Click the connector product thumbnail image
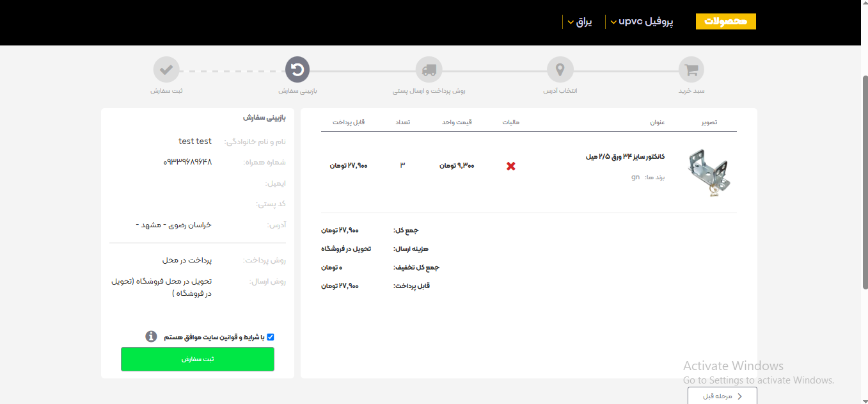The width and height of the screenshot is (868, 404). click(x=710, y=172)
